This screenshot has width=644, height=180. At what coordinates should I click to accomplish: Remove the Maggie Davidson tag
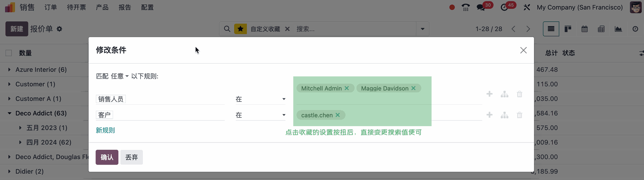click(x=414, y=88)
